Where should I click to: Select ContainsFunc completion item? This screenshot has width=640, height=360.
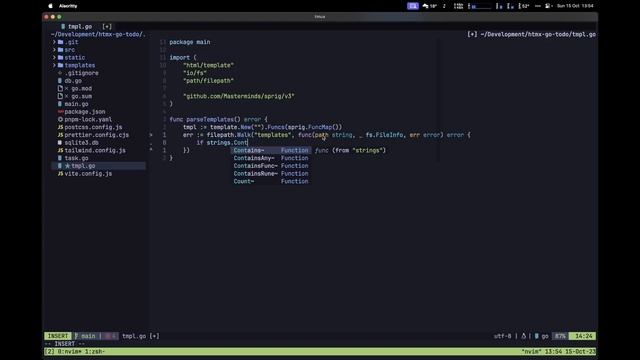[x=271, y=166]
